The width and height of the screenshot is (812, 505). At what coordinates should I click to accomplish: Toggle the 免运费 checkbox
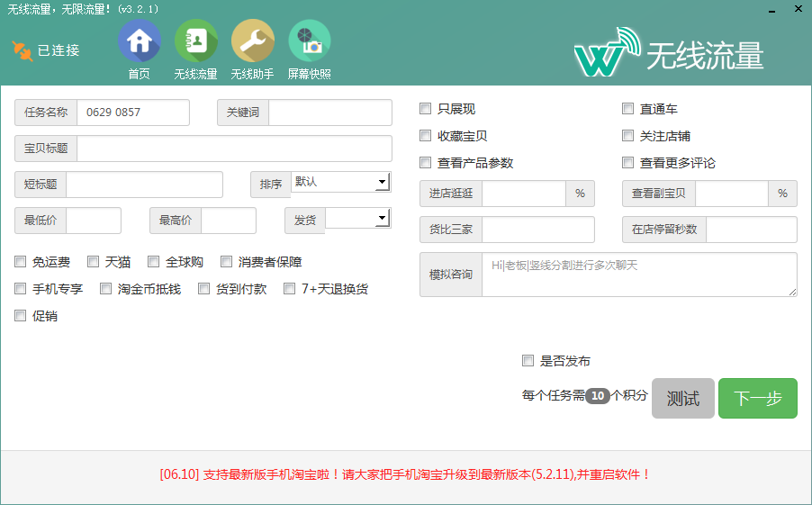coord(20,262)
